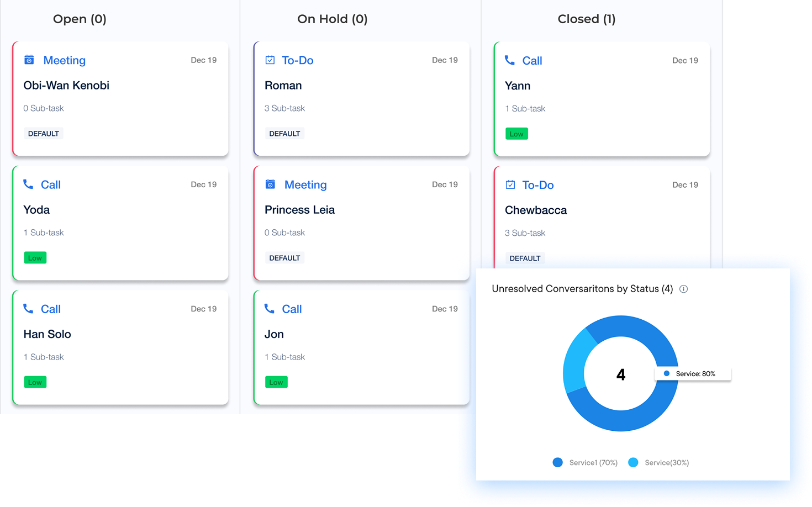Click the name Han Solo
This screenshot has width=812, height=507.
click(x=48, y=334)
